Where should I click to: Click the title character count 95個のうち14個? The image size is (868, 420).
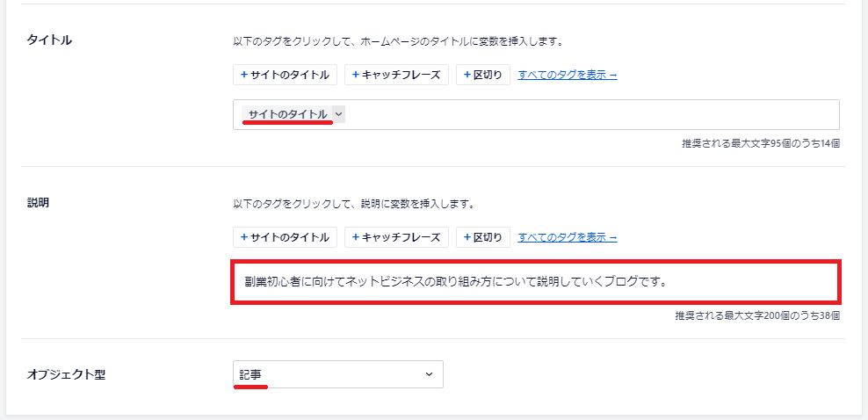pos(761,144)
